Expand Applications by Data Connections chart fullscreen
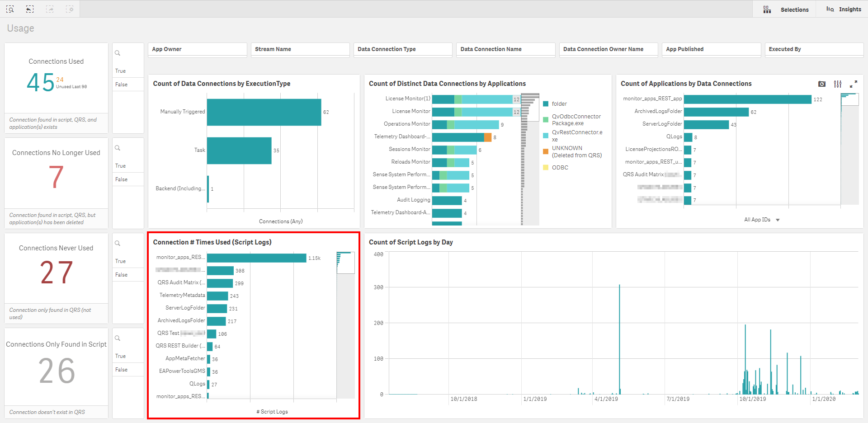The height and width of the screenshot is (423, 868). [x=854, y=84]
